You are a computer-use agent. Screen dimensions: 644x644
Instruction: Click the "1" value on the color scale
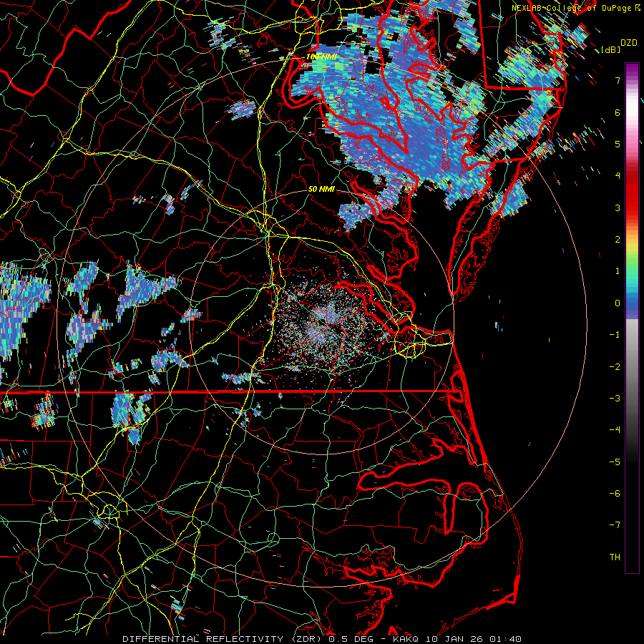pos(618,271)
